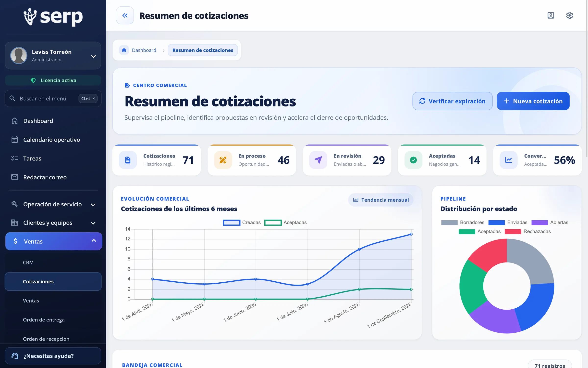Click the Aceptadas green check icon
This screenshot has height=368, width=588.
pyautogui.click(x=413, y=160)
